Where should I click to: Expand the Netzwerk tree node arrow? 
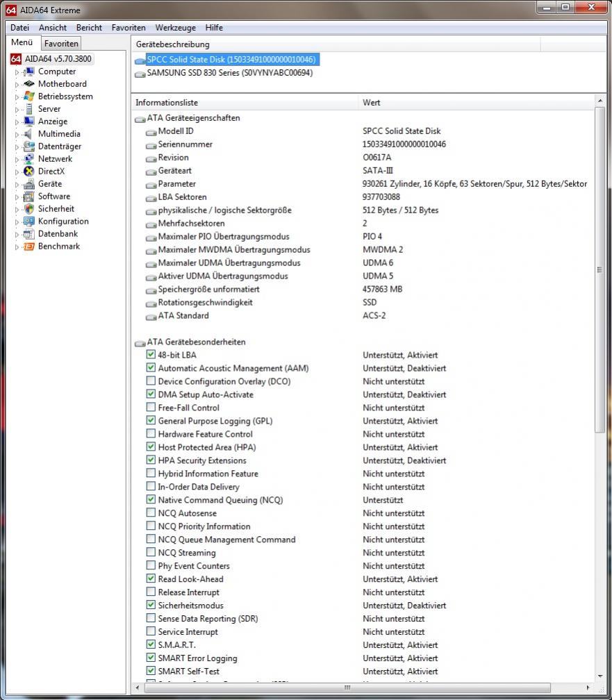[17, 160]
